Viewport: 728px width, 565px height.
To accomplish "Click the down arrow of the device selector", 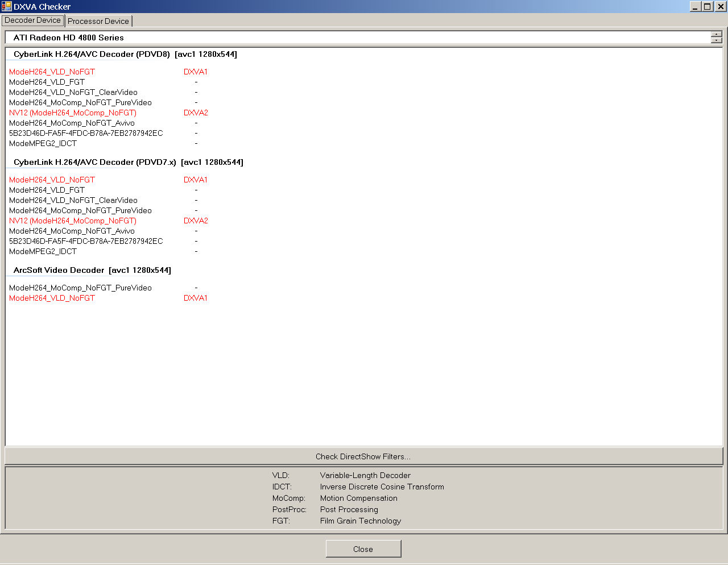I will pos(717,40).
